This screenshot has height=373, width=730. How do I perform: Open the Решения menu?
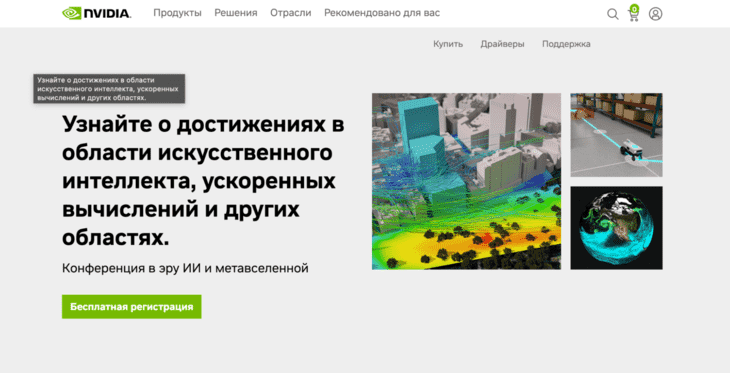coord(236,13)
